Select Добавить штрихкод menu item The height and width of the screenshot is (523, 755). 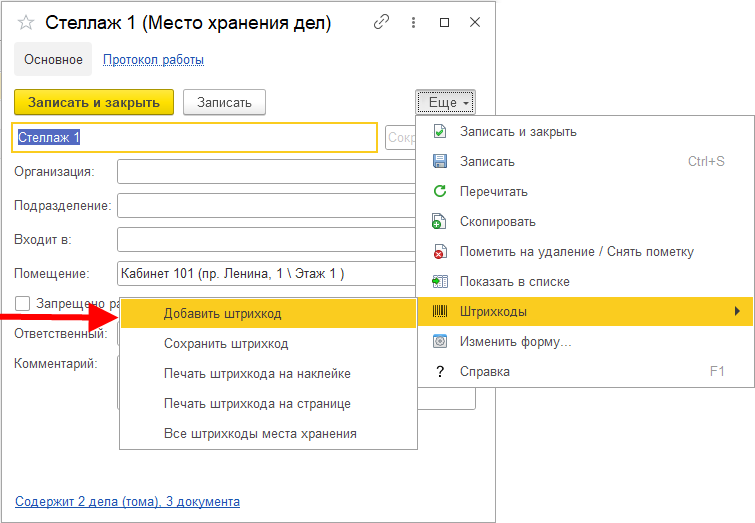click(x=222, y=314)
